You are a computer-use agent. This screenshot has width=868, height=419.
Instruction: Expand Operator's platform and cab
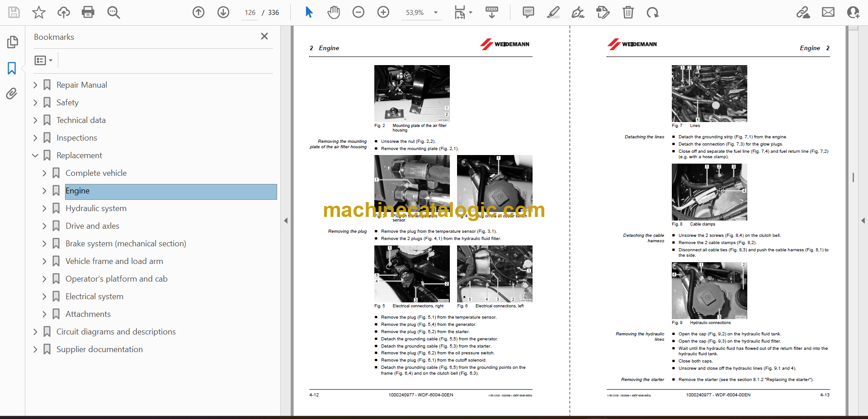point(44,279)
